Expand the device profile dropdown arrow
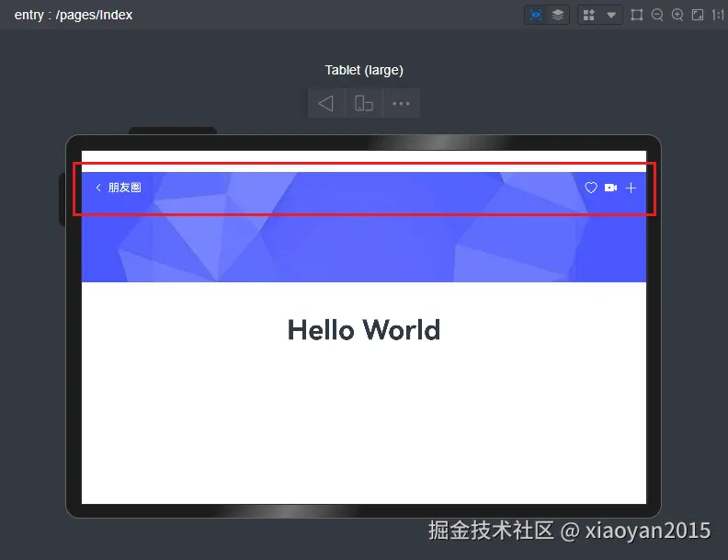The image size is (728, 560). click(x=611, y=16)
